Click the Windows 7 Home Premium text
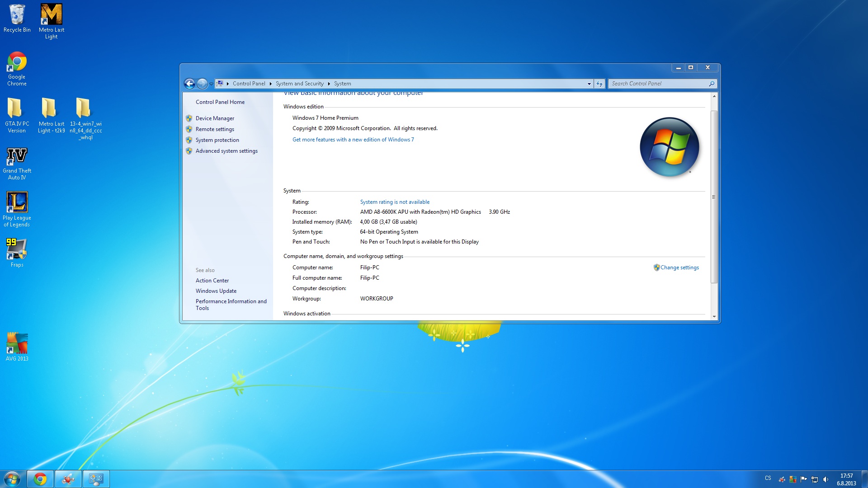The width and height of the screenshot is (868, 488). coord(325,118)
